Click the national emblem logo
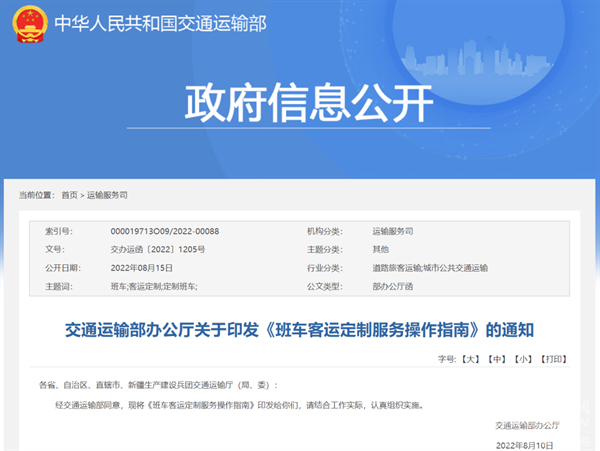Screen dimensions: 600x451 click(x=27, y=23)
